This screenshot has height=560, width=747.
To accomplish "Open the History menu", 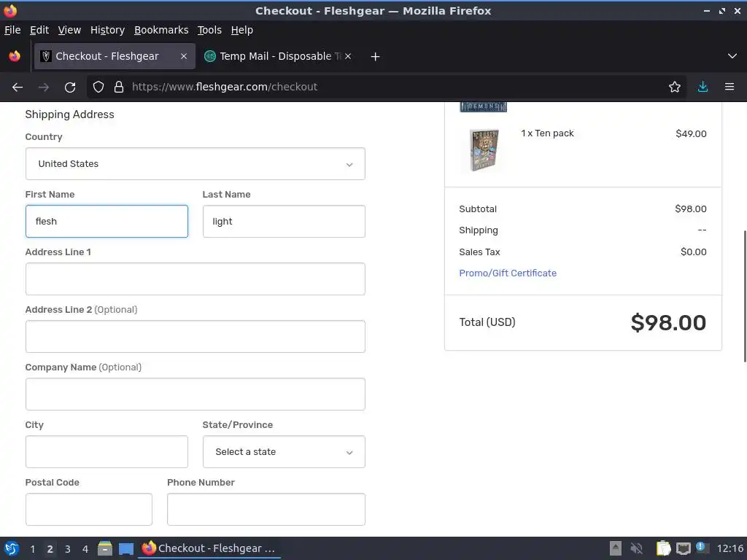I will [x=107, y=30].
